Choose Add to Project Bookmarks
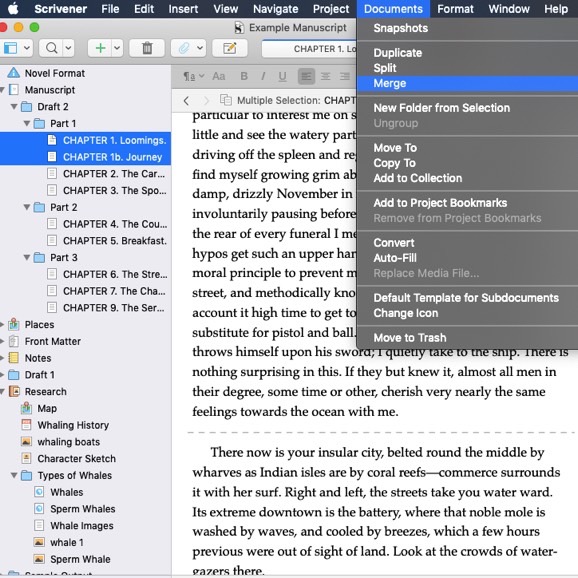Image resolution: width=578 pixels, height=578 pixels. pos(467,203)
